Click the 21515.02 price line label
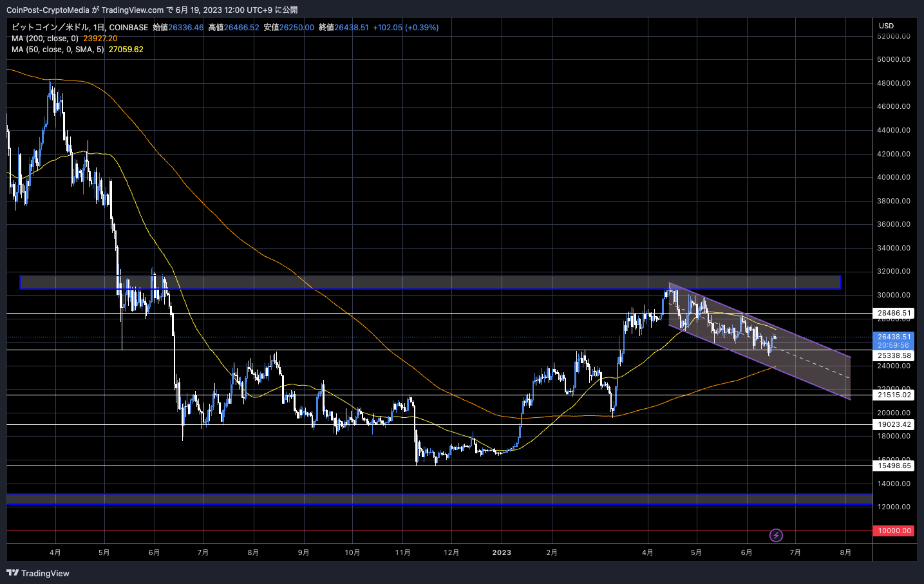The width and height of the screenshot is (924, 584). coord(894,395)
